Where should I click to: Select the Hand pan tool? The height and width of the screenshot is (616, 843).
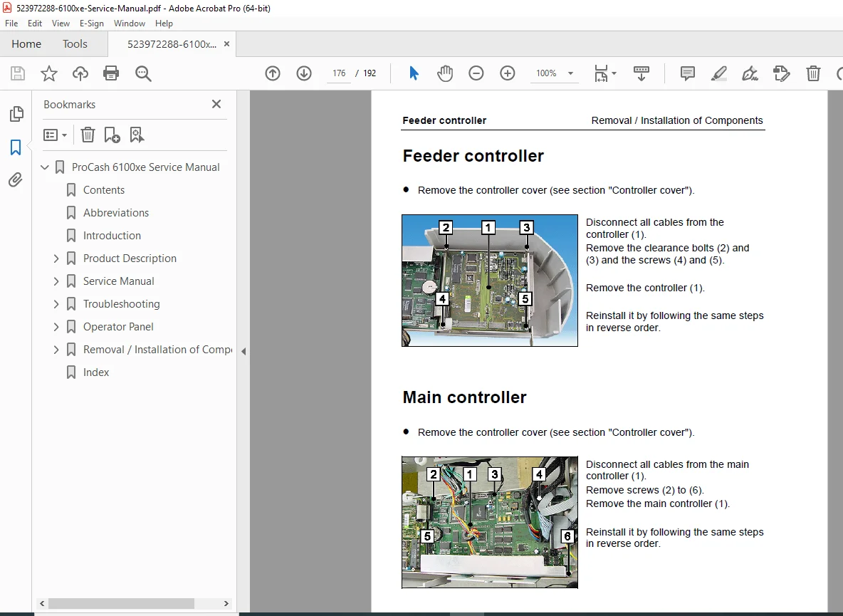444,73
